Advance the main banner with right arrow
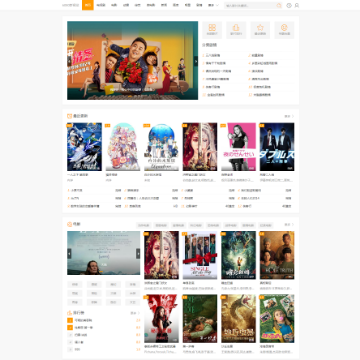The image size is (360, 360). pos(196,61)
